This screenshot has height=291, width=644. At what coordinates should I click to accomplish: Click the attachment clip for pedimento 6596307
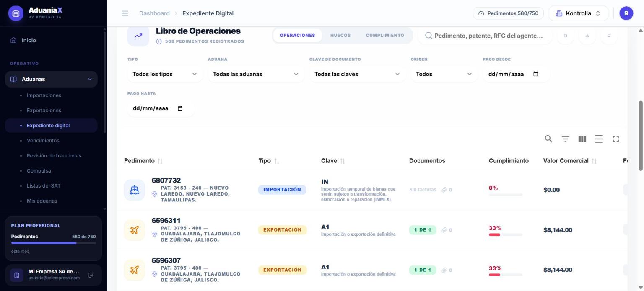[444, 270]
